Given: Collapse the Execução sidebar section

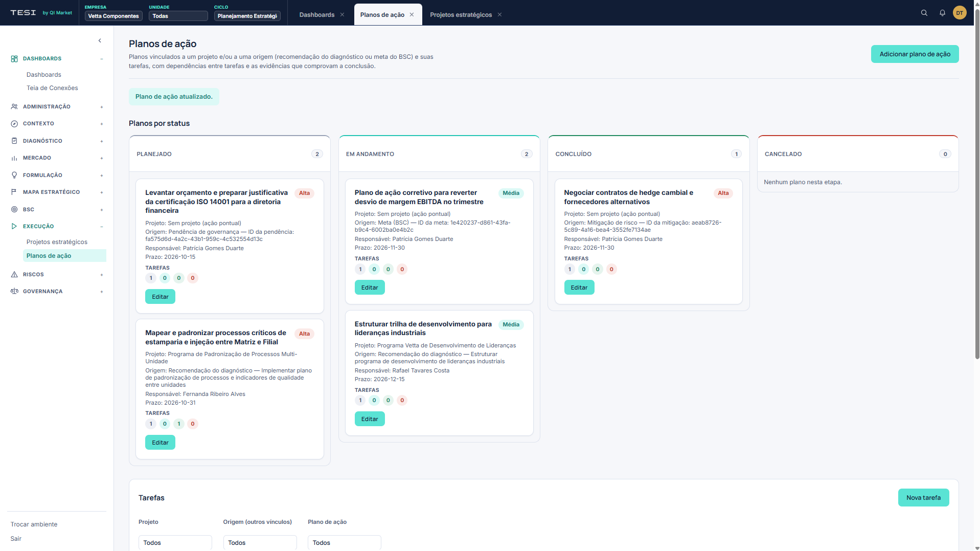Looking at the screenshot, I should coord(102,226).
